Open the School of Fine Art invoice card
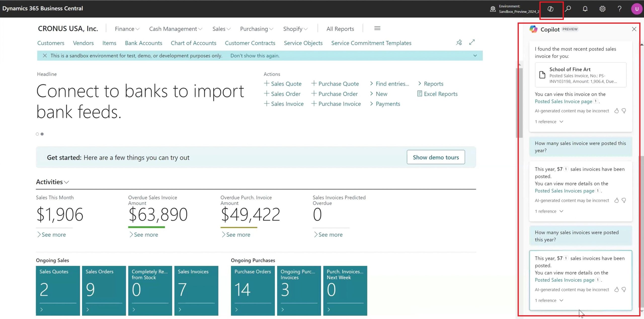Screen dimensions: 644x319 (581, 75)
